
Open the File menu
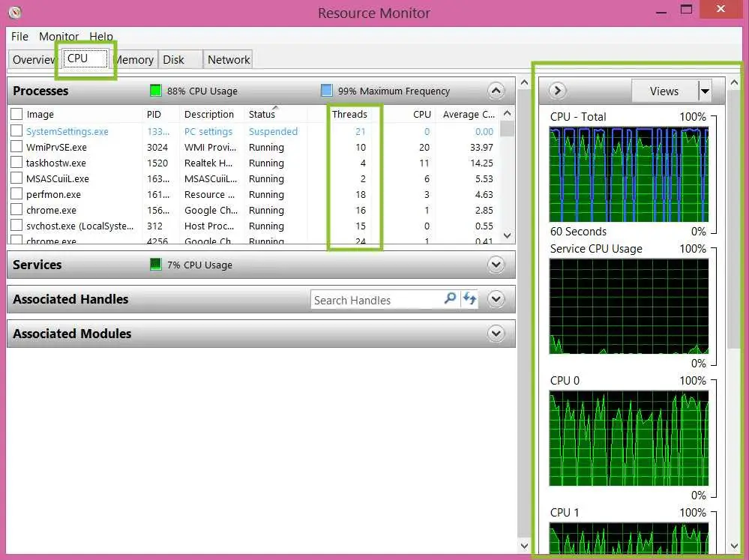pyautogui.click(x=19, y=36)
